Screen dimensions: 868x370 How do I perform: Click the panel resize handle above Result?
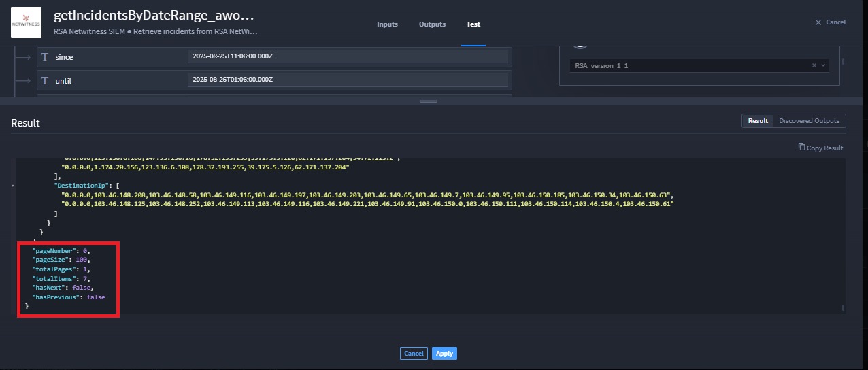pos(429,101)
